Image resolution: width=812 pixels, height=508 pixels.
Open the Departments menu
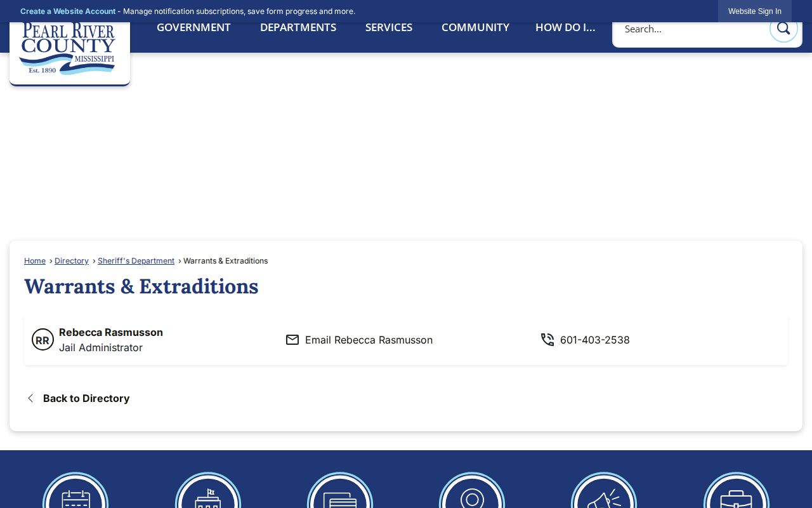pos(298,27)
